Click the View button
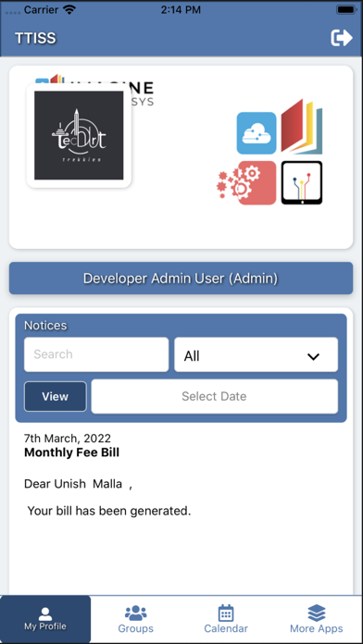Image resolution: width=363 pixels, height=644 pixels. point(55,396)
